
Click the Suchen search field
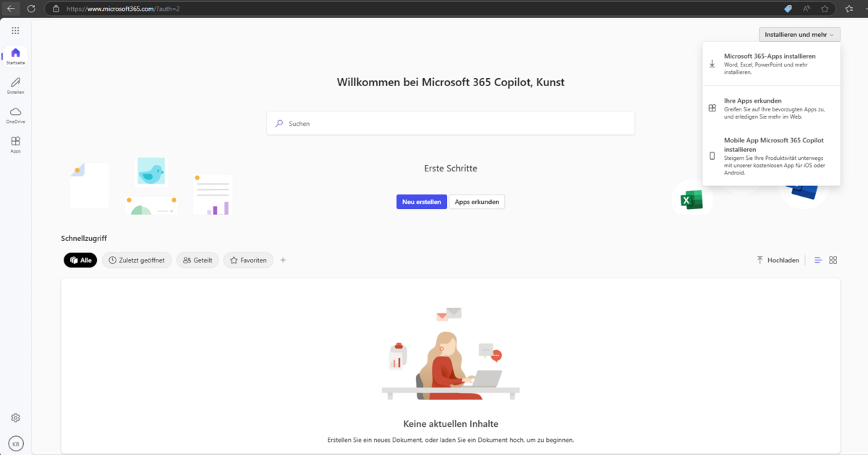pyautogui.click(x=451, y=124)
